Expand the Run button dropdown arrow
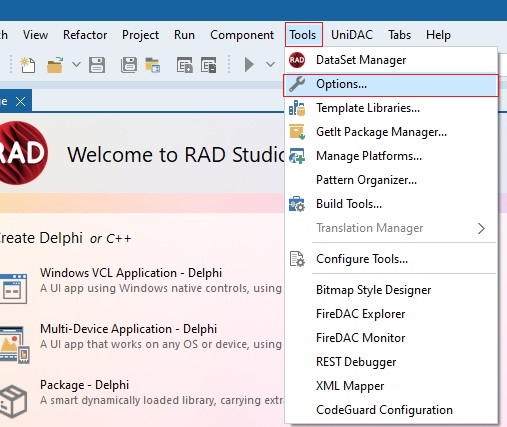507x427 pixels. (x=270, y=64)
